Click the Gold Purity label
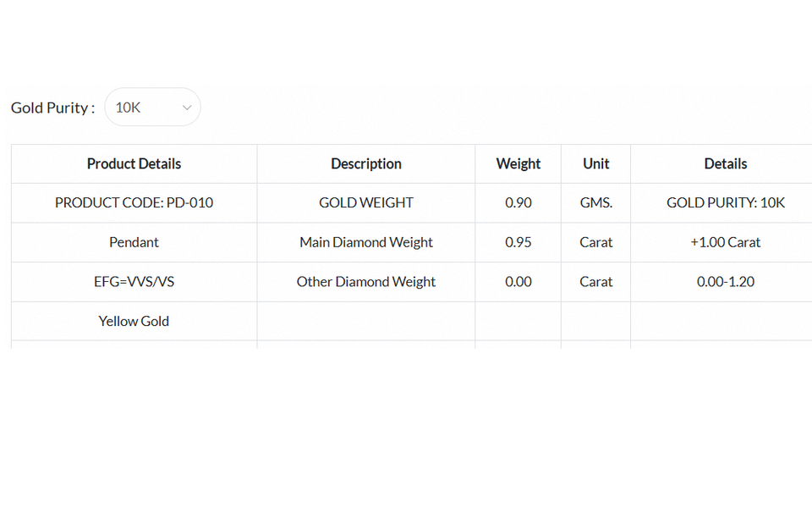 point(52,108)
